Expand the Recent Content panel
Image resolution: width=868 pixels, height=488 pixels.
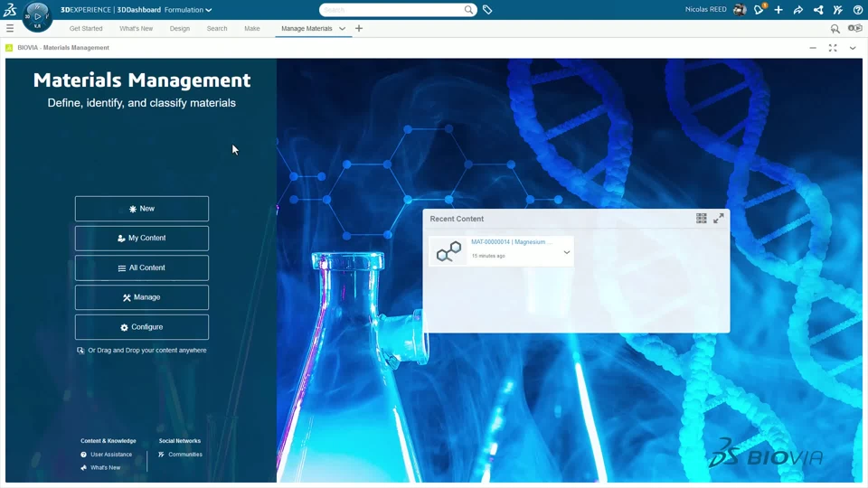coord(719,218)
